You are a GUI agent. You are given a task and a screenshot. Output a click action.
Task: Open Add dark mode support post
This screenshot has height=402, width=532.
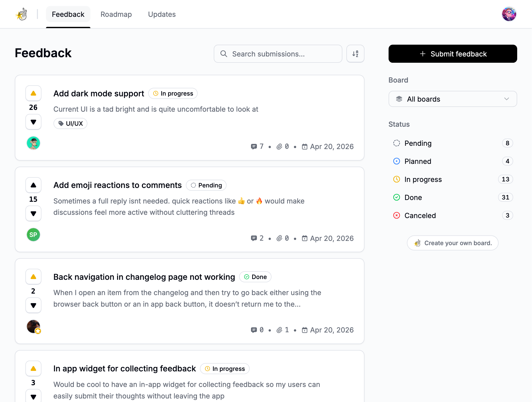99,93
